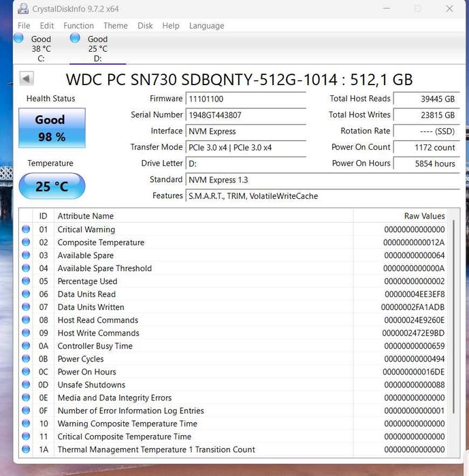Click the Features field with TRIM

[x=323, y=196]
